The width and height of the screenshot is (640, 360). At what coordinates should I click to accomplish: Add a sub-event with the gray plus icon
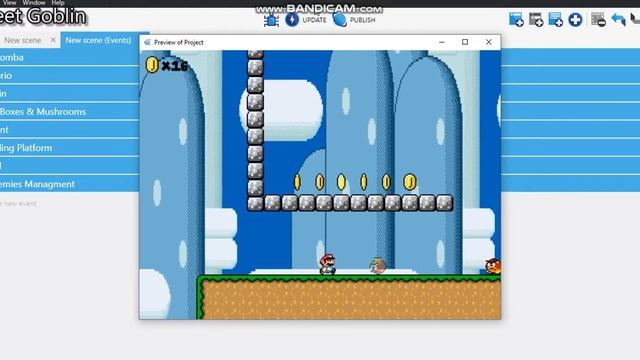tap(536, 20)
